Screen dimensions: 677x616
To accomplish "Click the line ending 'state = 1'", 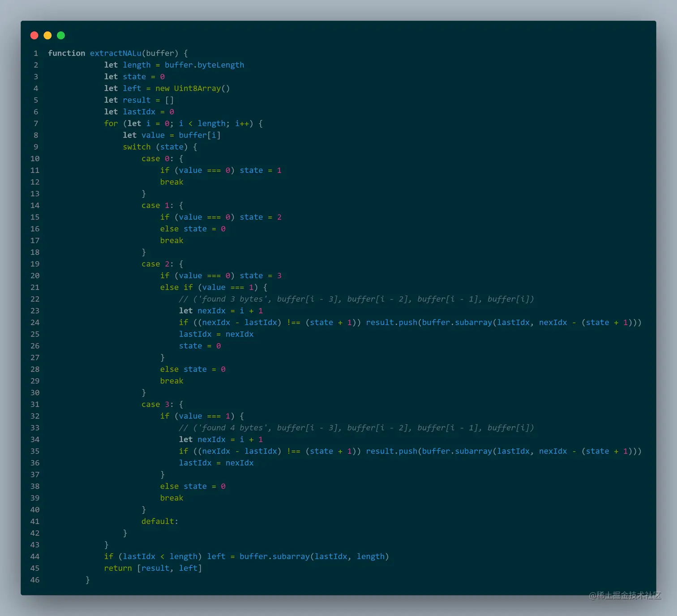I will (221, 170).
